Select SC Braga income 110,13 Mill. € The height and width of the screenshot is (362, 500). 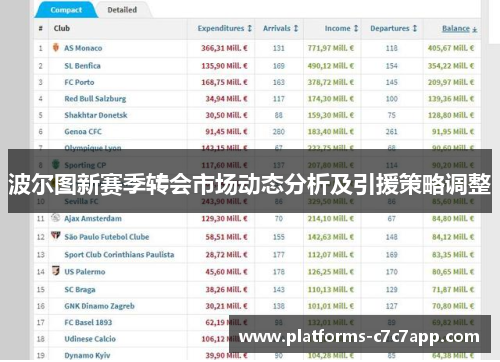coord(330,289)
